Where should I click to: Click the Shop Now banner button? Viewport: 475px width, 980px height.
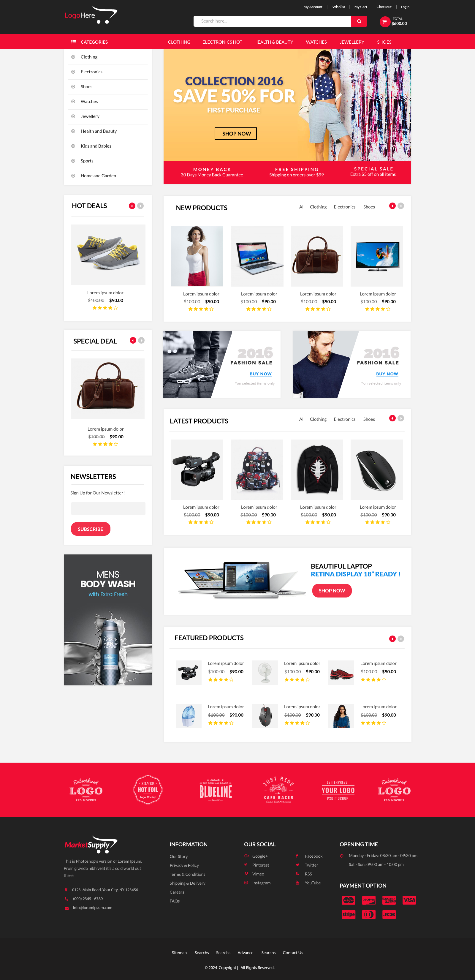[x=236, y=134]
